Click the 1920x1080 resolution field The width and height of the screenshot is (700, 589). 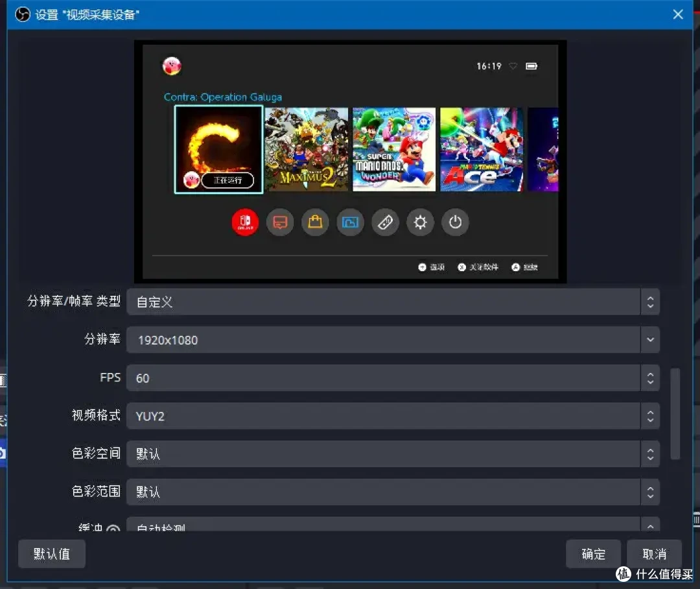[383, 340]
